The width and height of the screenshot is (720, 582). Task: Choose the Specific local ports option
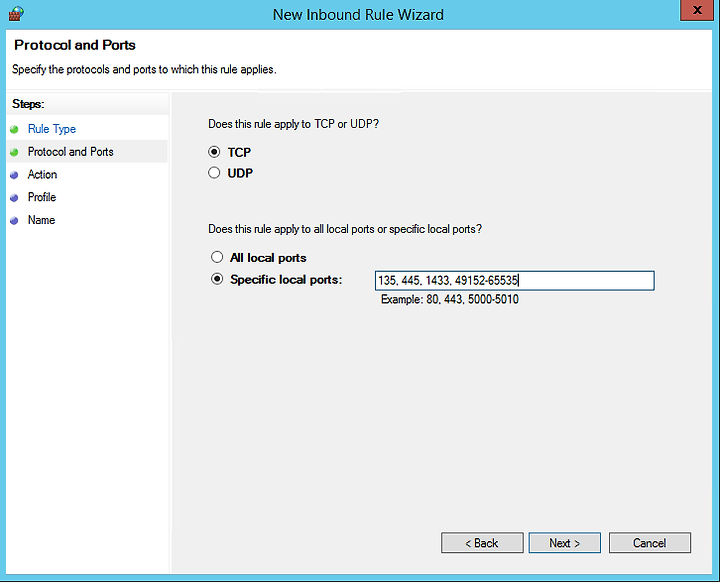click(217, 279)
